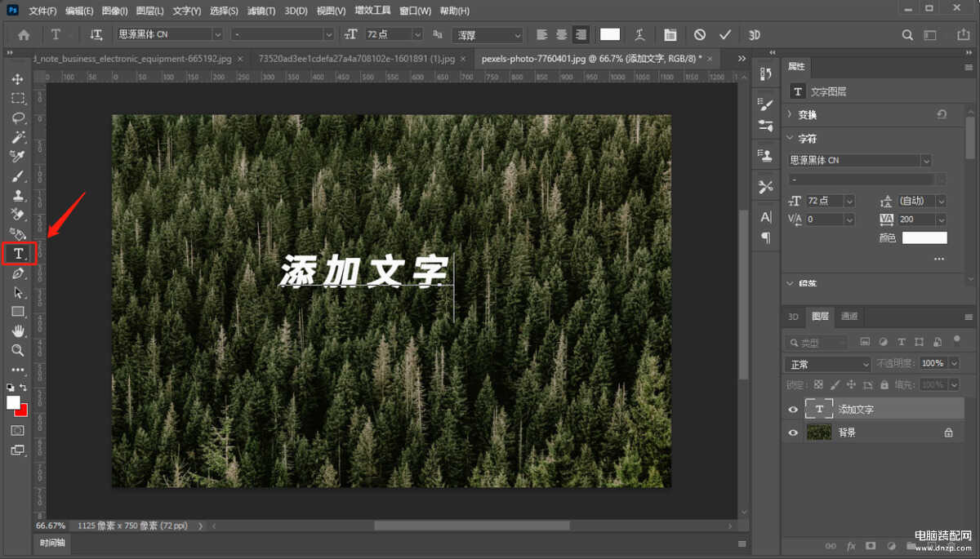The width and height of the screenshot is (980, 559).
Task: Click the 颜色 white swatch in properties
Action: [924, 237]
